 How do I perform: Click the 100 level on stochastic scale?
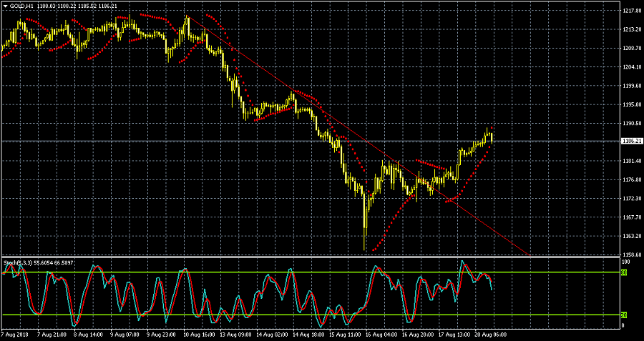point(623,262)
